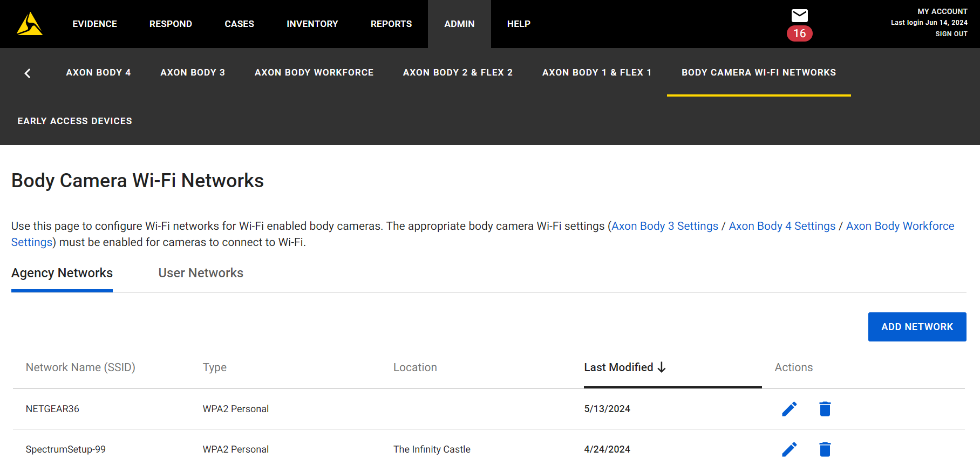Image resolution: width=980 pixels, height=465 pixels.
Task: Sort by Network Name (SSID) header
Action: [80, 367]
